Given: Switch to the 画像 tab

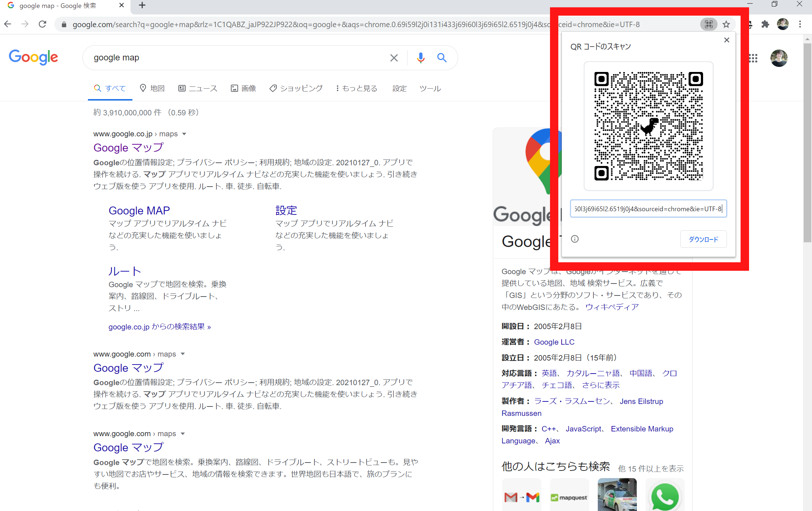Looking at the screenshot, I should [244, 88].
